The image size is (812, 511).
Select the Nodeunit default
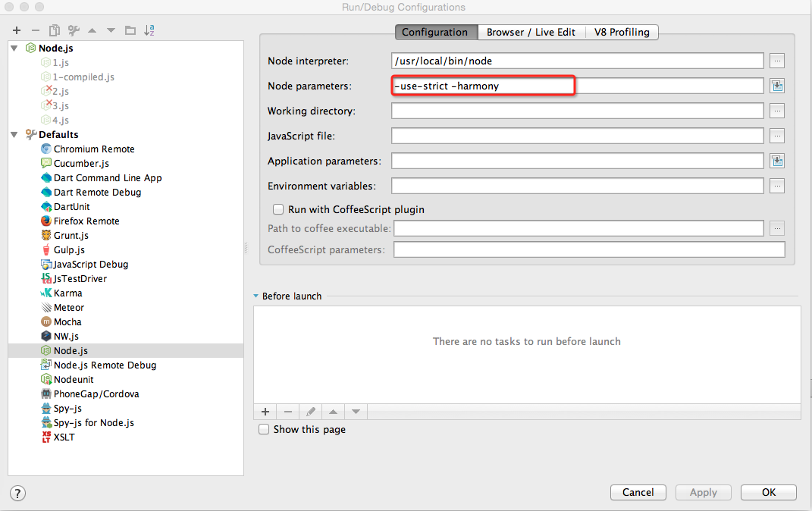tap(73, 380)
